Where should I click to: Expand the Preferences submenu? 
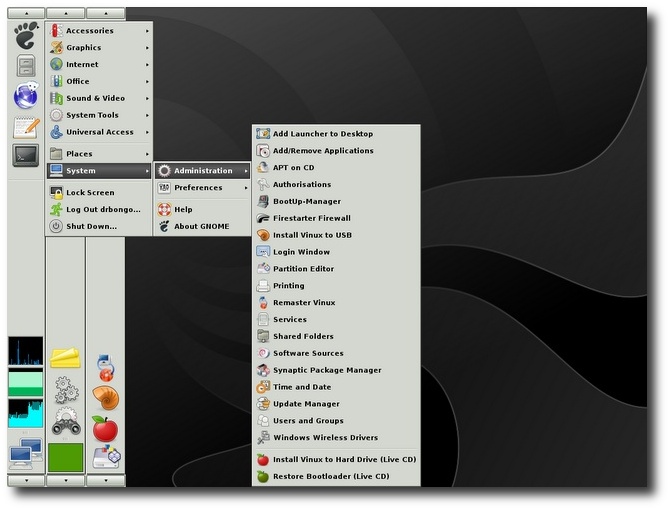click(x=203, y=188)
